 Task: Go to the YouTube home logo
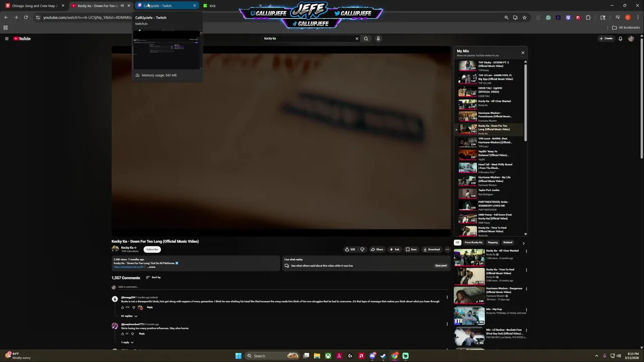pos(22,39)
